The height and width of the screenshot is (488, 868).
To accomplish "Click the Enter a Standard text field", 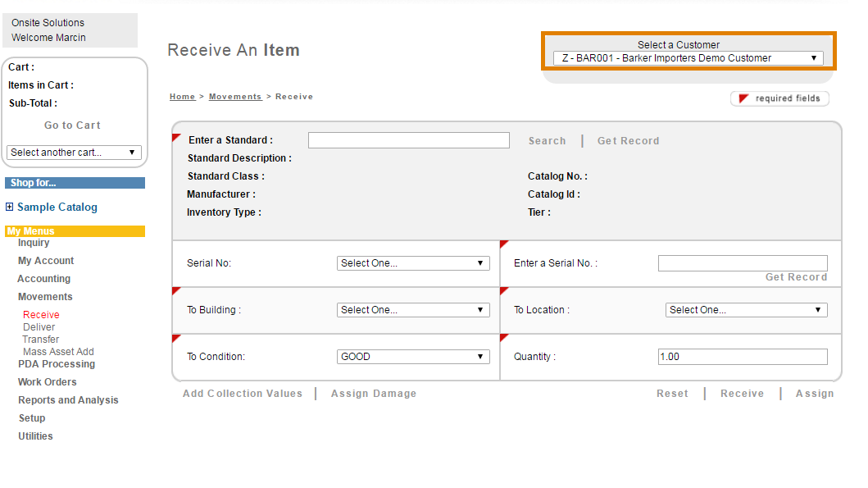I will point(408,140).
